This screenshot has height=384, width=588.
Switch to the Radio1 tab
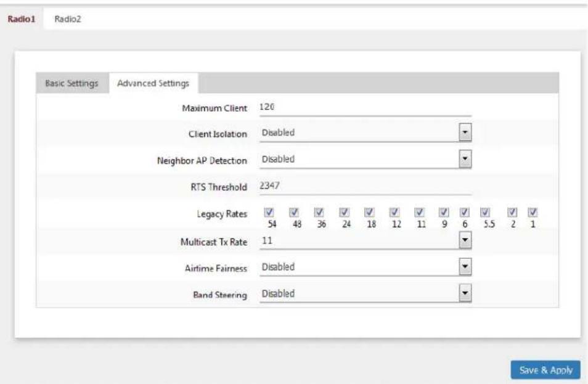point(22,18)
